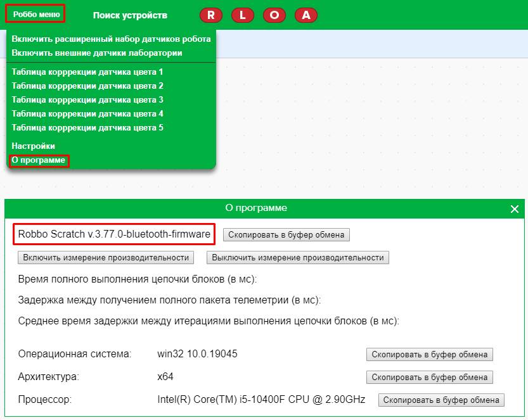528x420 pixels.
Task: Click the Архитектура label
Action: (48, 376)
